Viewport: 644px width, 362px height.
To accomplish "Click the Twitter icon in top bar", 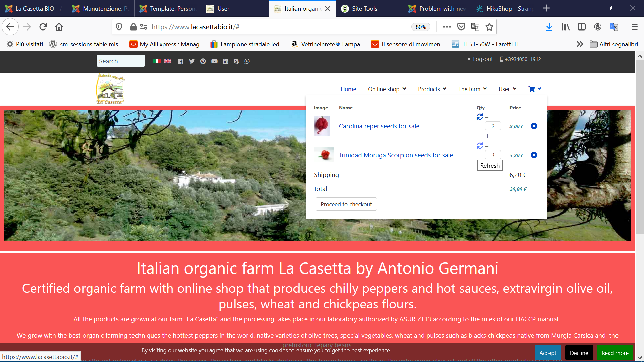I will point(192,61).
